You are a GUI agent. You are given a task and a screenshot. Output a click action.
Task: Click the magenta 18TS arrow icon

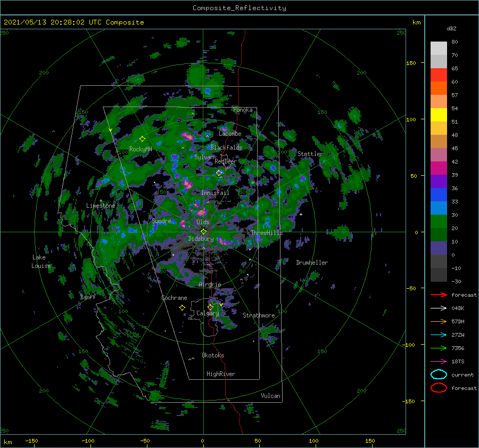[x=439, y=362]
